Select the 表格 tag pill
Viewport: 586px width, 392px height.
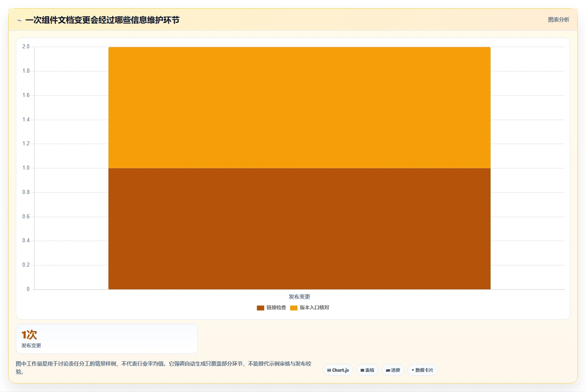point(367,370)
